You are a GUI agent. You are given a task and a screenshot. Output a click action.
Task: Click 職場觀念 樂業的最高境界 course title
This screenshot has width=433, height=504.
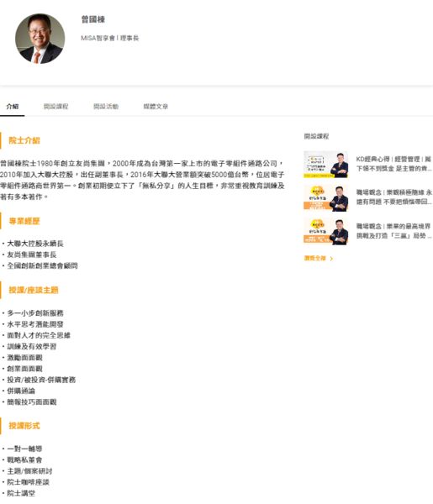(393, 231)
